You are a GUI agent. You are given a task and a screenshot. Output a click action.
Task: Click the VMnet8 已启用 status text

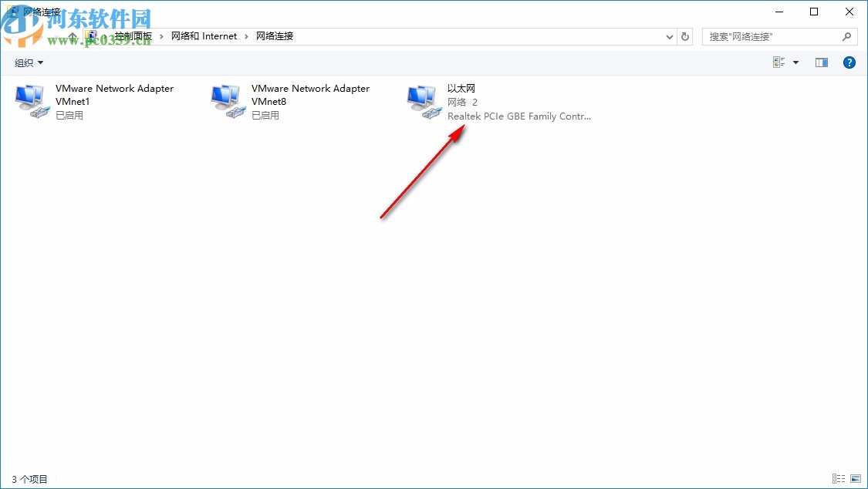(x=265, y=115)
